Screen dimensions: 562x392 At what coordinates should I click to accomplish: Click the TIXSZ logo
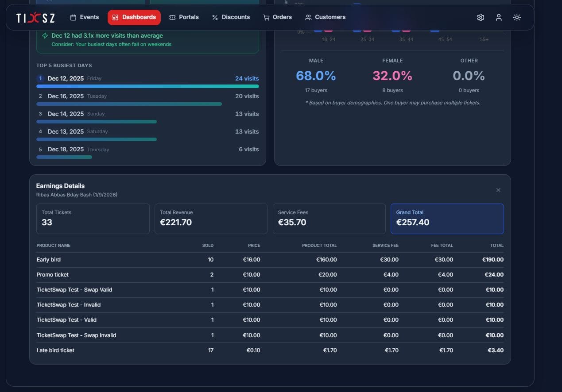tap(35, 18)
